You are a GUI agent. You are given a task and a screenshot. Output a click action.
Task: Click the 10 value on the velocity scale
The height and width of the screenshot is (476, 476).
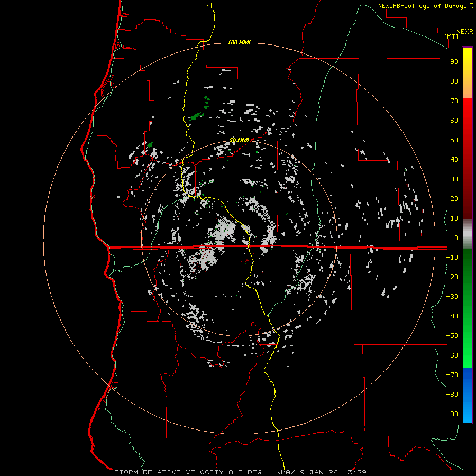coord(454,218)
